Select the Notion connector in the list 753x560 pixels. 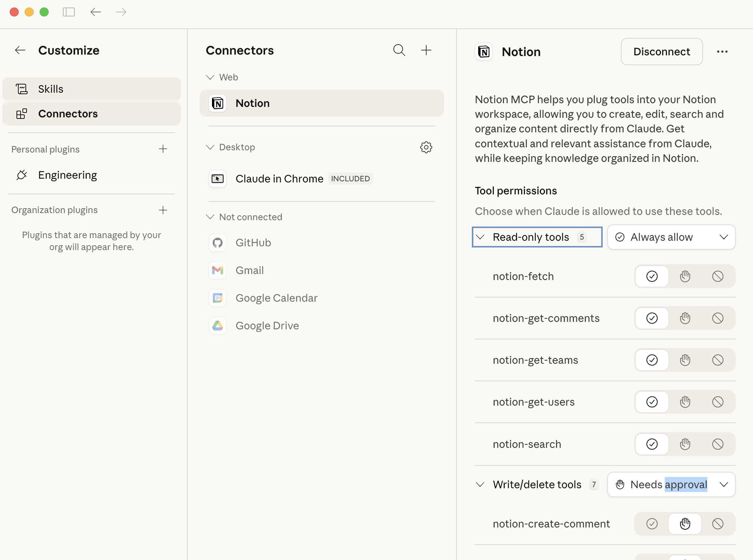coord(322,103)
